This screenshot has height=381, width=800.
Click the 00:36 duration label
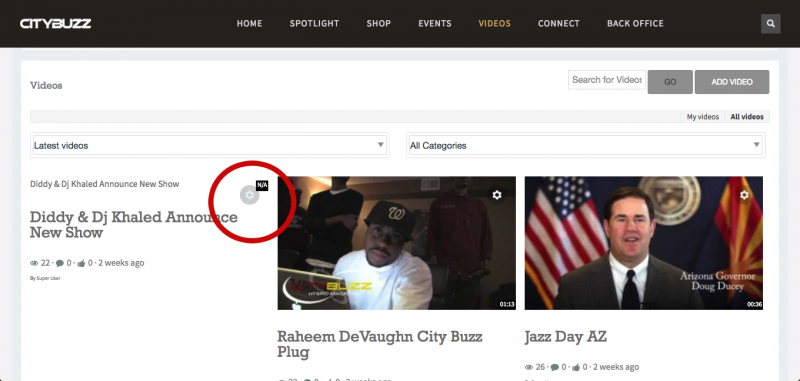point(755,304)
